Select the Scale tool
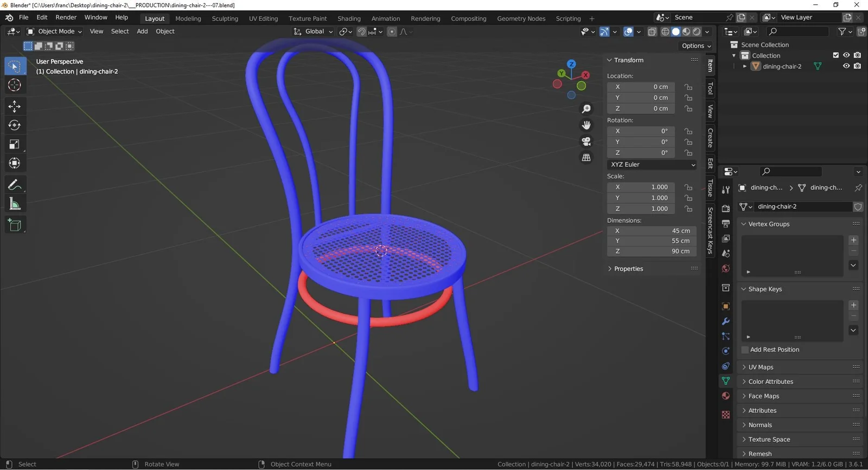The width and height of the screenshot is (868, 470). click(15, 144)
